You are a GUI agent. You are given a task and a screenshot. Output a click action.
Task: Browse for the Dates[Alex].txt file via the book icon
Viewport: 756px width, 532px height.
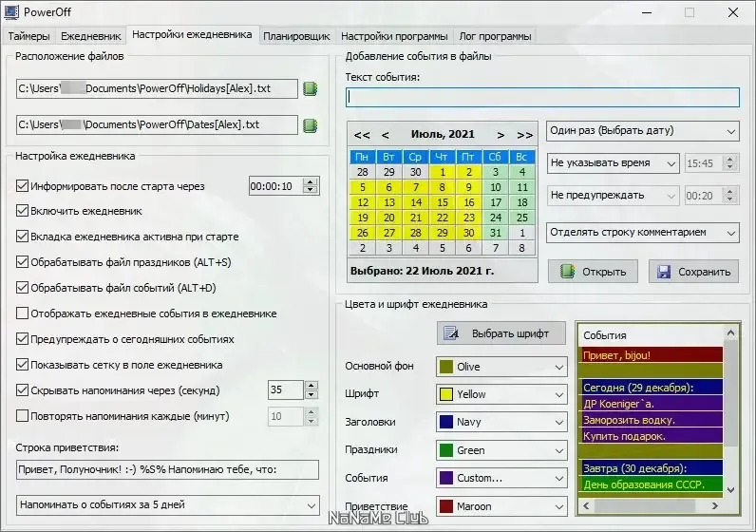[x=310, y=125]
